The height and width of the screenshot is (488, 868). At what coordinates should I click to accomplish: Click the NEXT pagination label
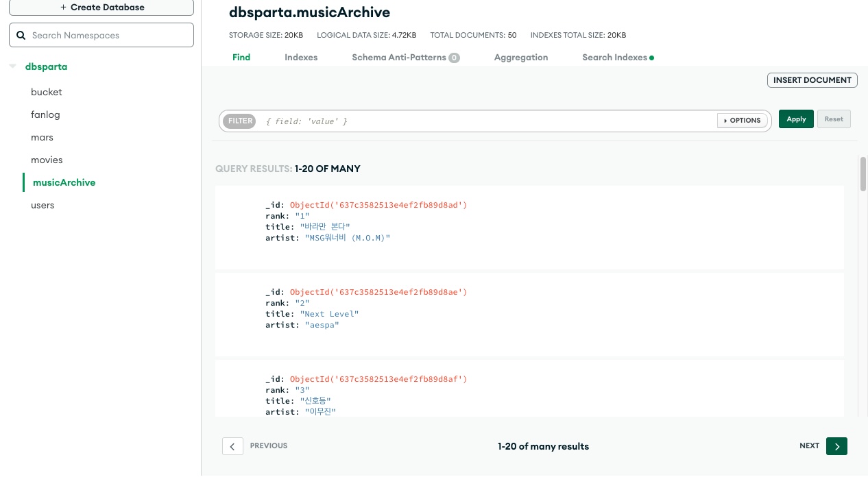click(x=809, y=446)
